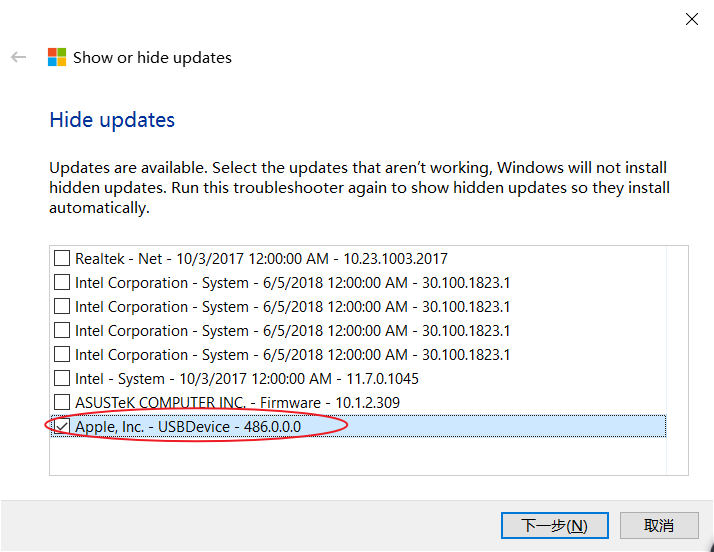
Task: Click the Microsoft logo icon
Action: (57, 57)
